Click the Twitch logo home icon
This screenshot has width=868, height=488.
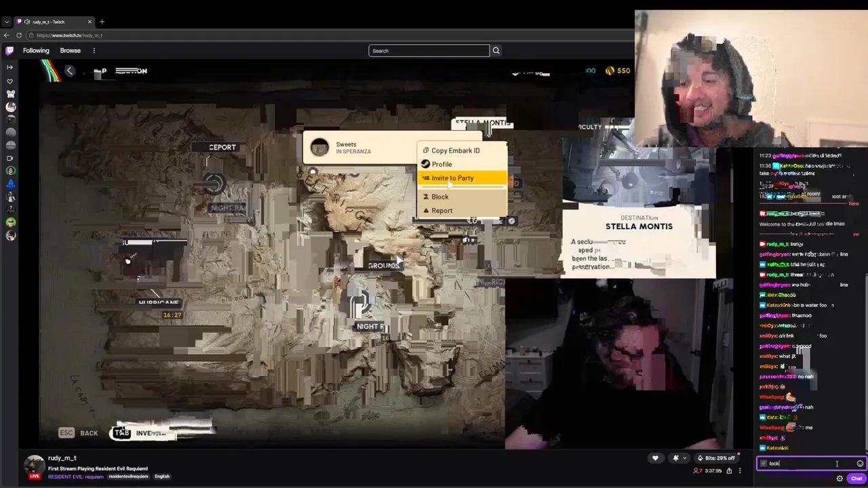pyautogui.click(x=9, y=51)
